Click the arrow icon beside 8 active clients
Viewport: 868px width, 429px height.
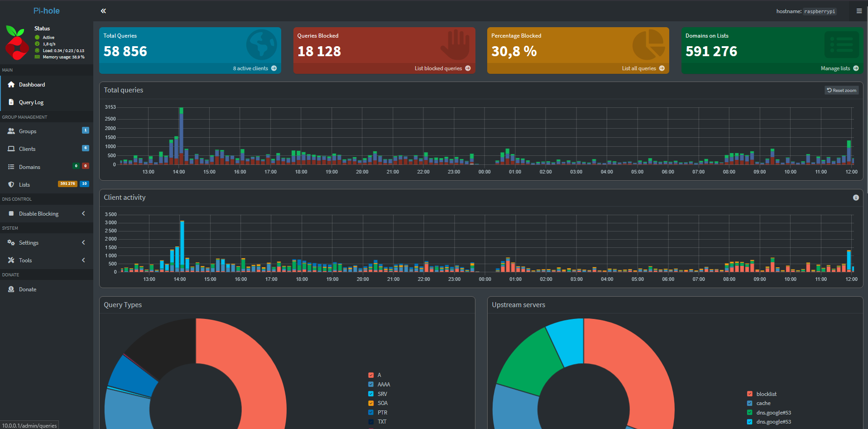(274, 68)
